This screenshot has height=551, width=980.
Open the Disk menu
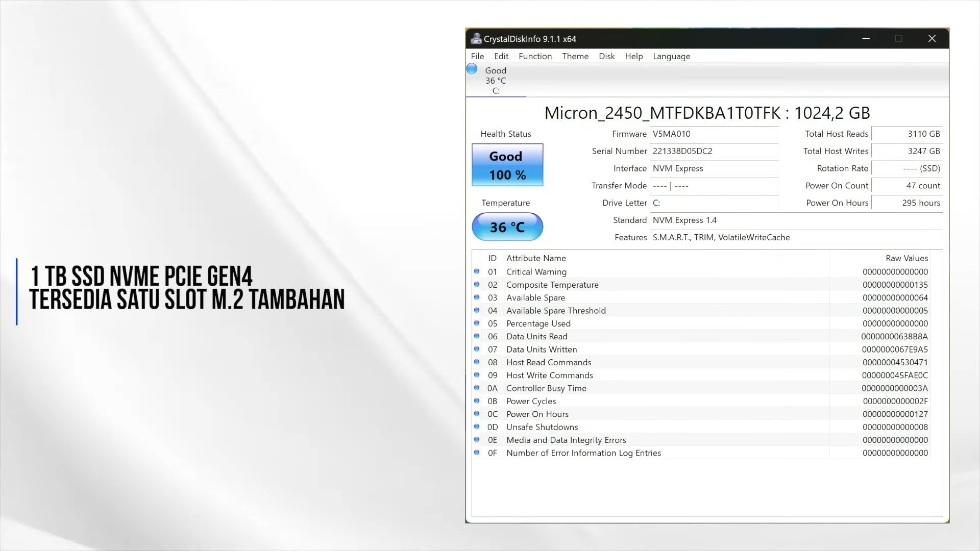click(x=606, y=56)
